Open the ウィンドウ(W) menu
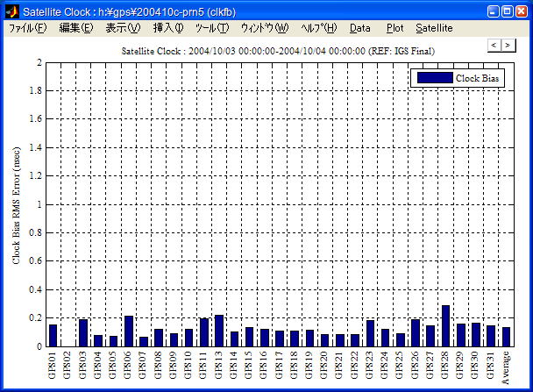 (264, 28)
